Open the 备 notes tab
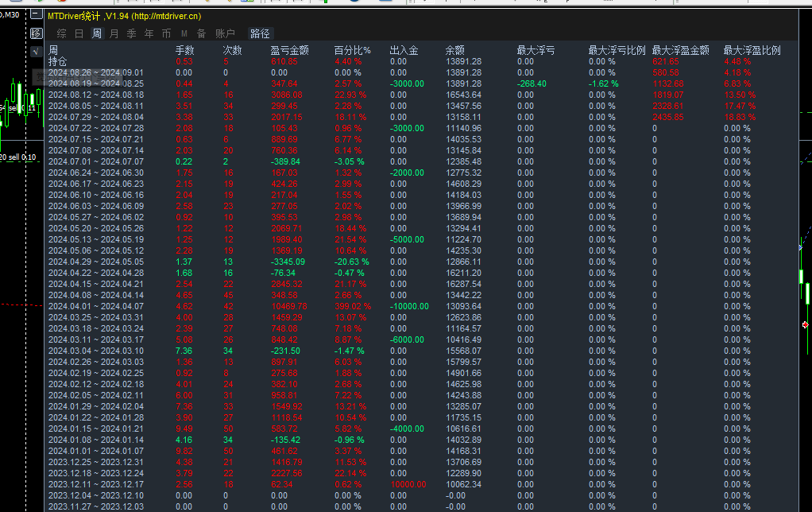The height and width of the screenshot is (512, 812). [x=202, y=33]
